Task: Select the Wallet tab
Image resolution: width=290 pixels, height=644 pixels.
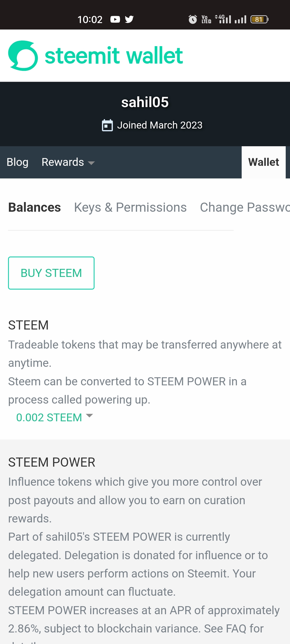Action: (263, 162)
